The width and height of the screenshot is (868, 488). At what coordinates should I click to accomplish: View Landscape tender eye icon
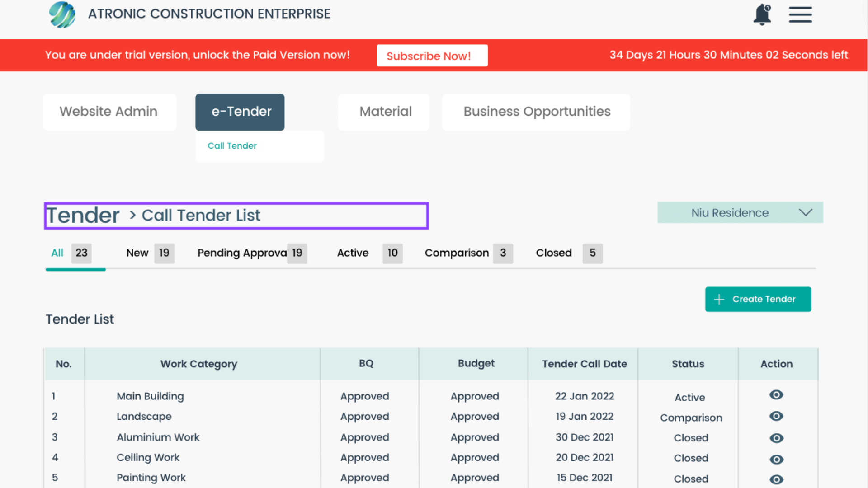click(776, 416)
